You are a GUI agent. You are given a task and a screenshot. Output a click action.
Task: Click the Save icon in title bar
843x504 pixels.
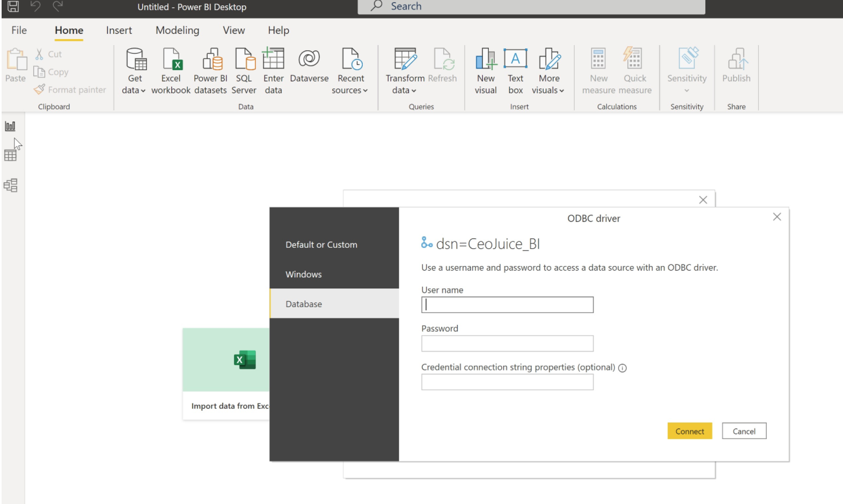tap(13, 6)
